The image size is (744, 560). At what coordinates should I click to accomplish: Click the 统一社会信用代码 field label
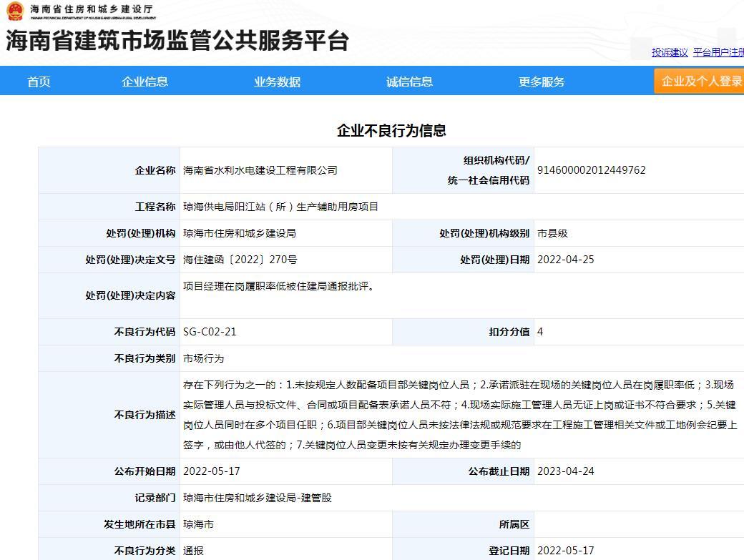(x=489, y=180)
